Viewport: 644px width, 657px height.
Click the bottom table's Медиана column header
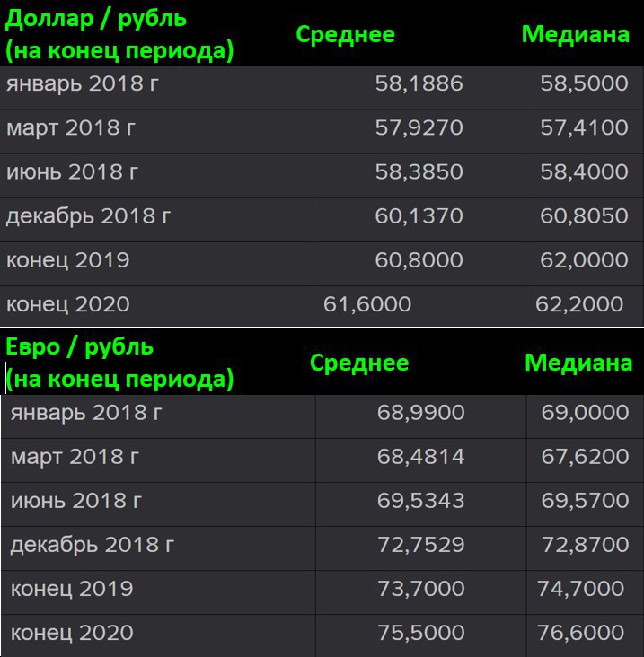pos(578,363)
